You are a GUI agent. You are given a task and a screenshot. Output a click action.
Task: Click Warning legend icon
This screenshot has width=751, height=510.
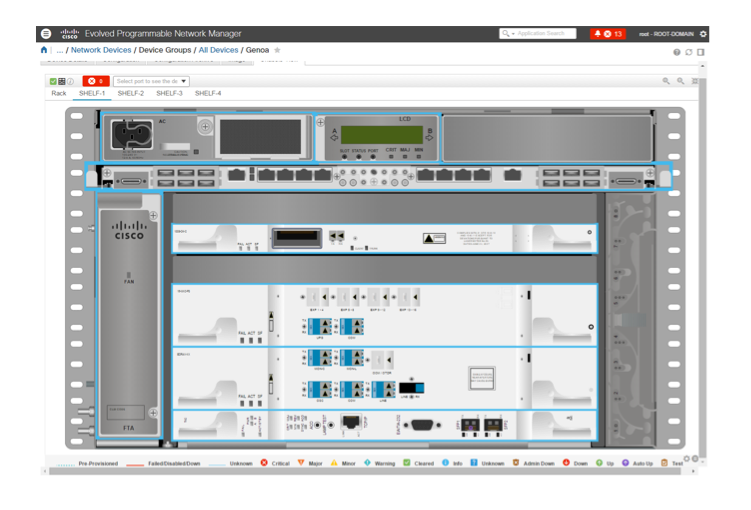click(367, 463)
